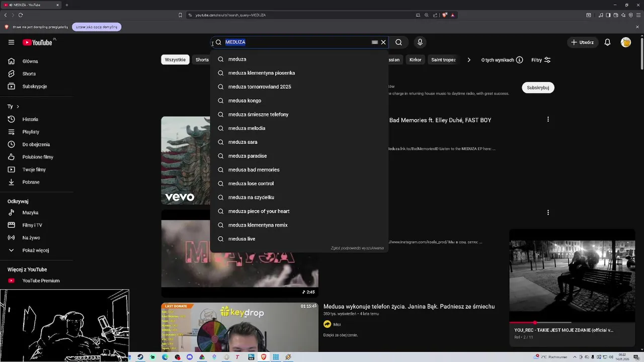This screenshot has width=644, height=362.
Task: Click the address bar bookmark icon
Action: 180,15
